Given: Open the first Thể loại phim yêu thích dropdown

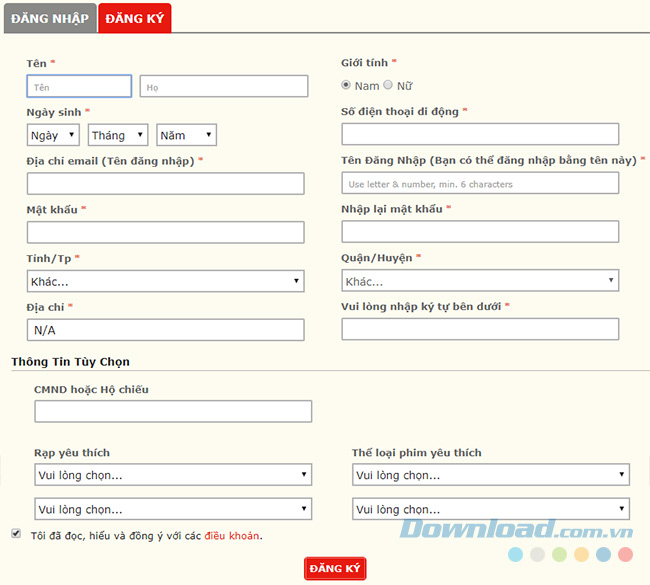Looking at the screenshot, I should 491,475.
